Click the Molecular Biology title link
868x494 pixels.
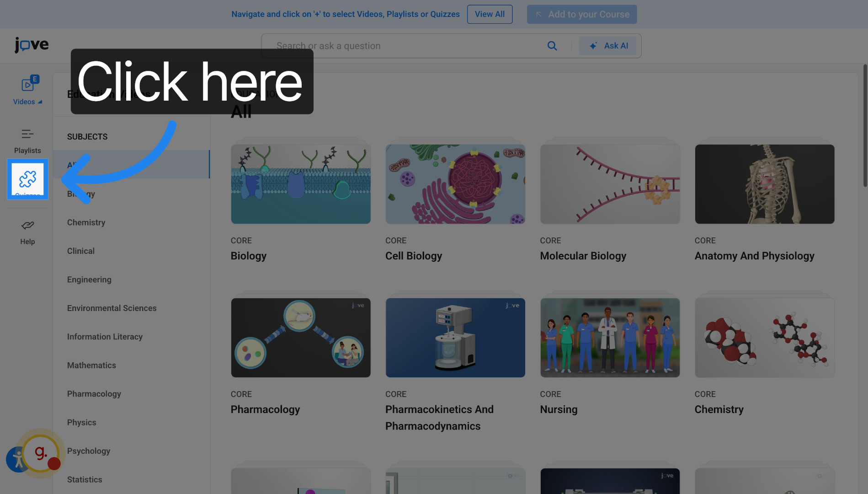tap(583, 256)
